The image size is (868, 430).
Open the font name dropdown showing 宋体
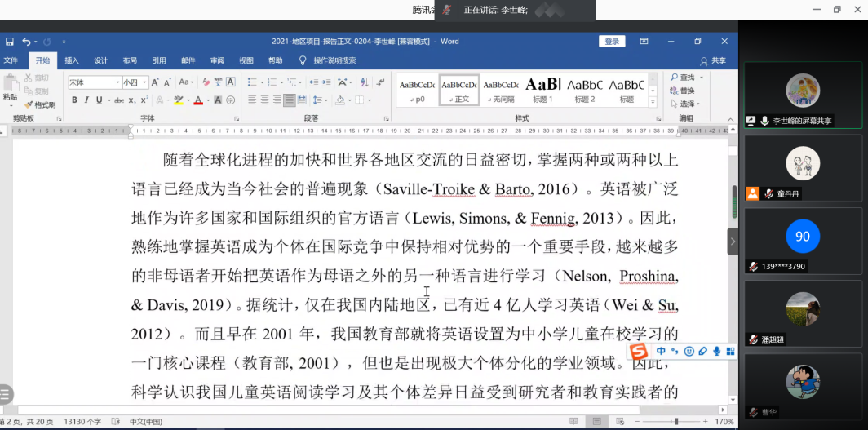point(93,82)
